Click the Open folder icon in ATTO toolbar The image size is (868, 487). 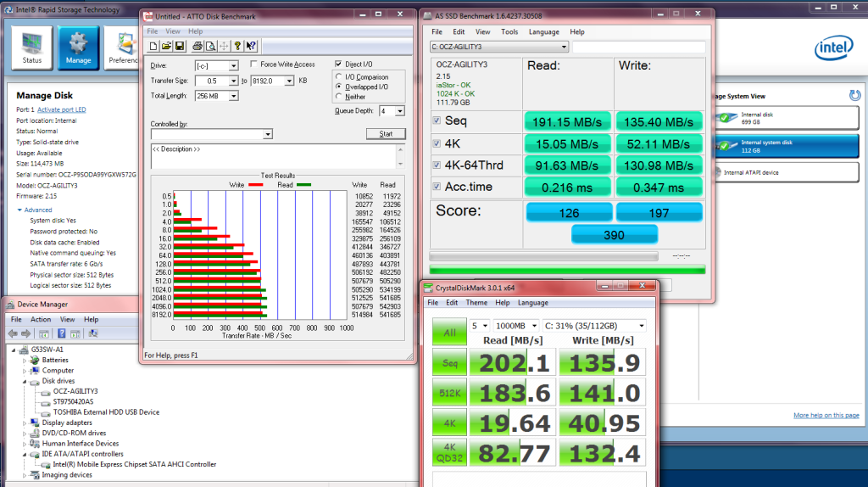[x=166, y=47]
